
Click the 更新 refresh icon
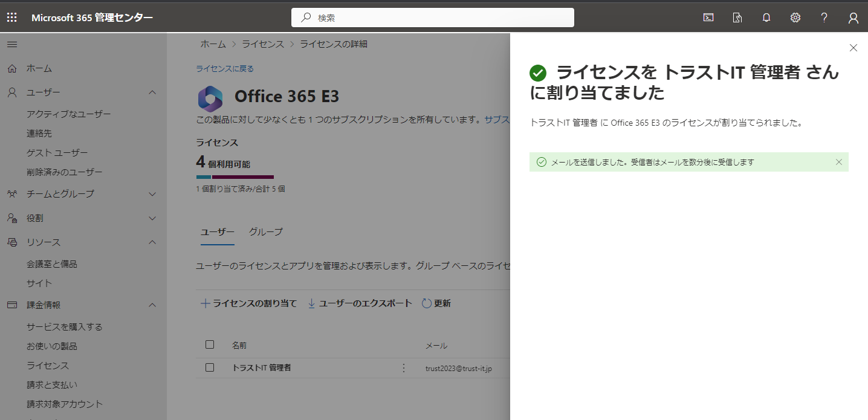click(x=427, y=303)
